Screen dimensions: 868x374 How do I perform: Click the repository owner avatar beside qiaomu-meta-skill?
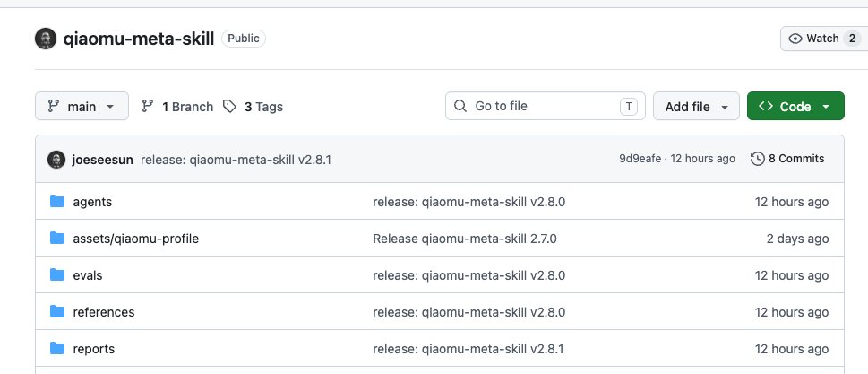[46, 39]
